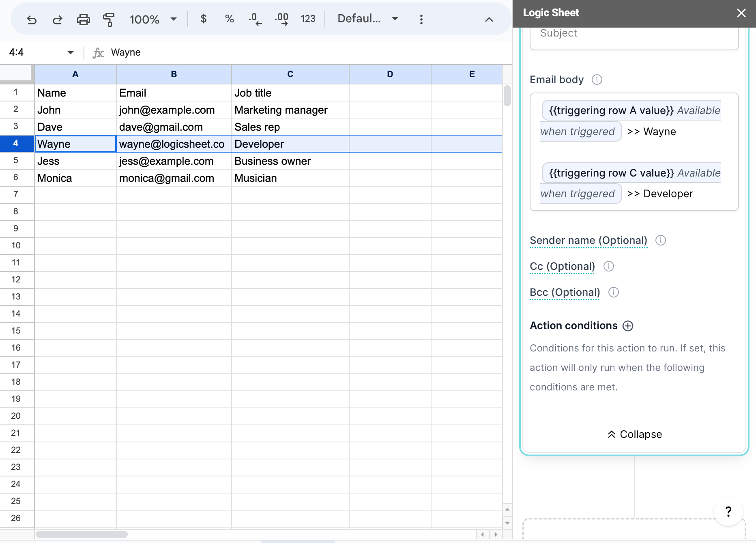This screenshot has width=756, height=543.
Task: Open the Print icon
Action: (x=83, y=19)
